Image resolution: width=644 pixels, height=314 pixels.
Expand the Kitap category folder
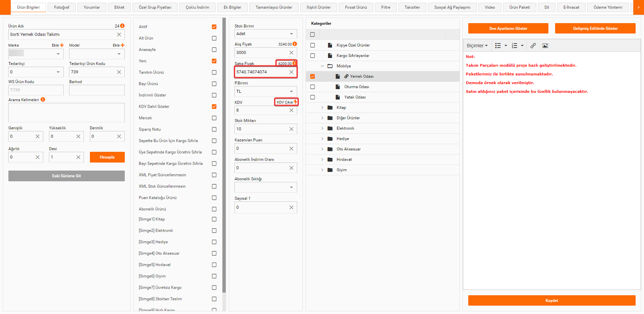pyautogui.click(x=322, y=108)
